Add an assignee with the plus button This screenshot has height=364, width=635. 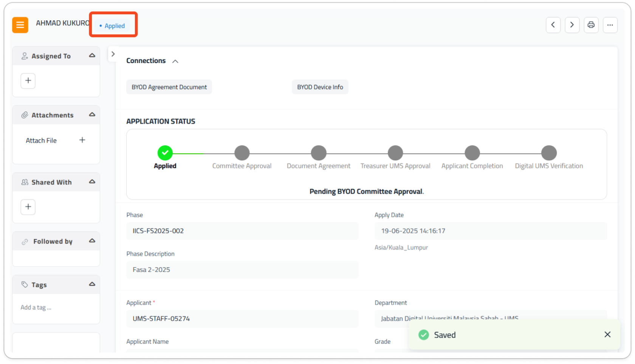point(28,80)
